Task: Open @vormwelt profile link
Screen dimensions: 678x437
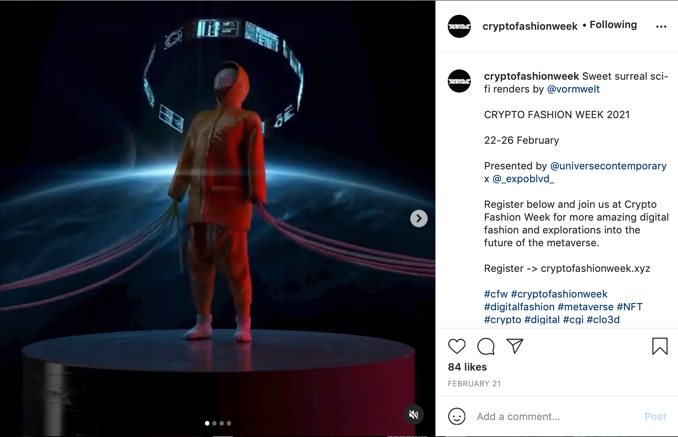Action: click(573, 89)
